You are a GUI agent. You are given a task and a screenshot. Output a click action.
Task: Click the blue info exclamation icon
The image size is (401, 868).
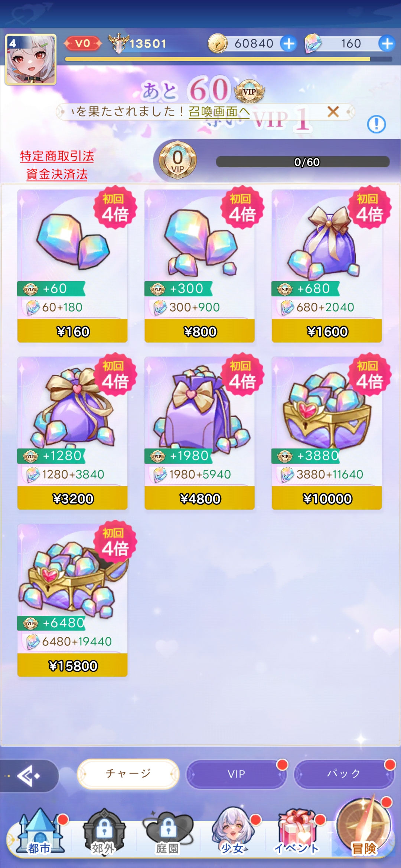click(376, 124)
